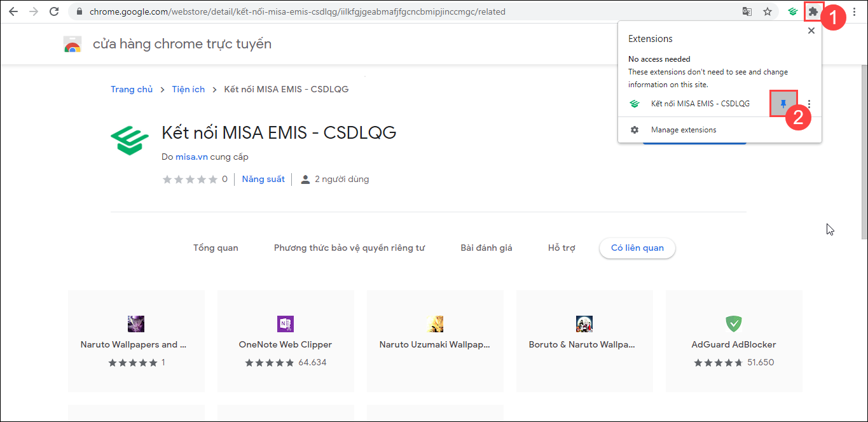
Task: Click Kết nối MISA EMIS - CSDLQG in Extensions list
Action: [x=700, y=104]
